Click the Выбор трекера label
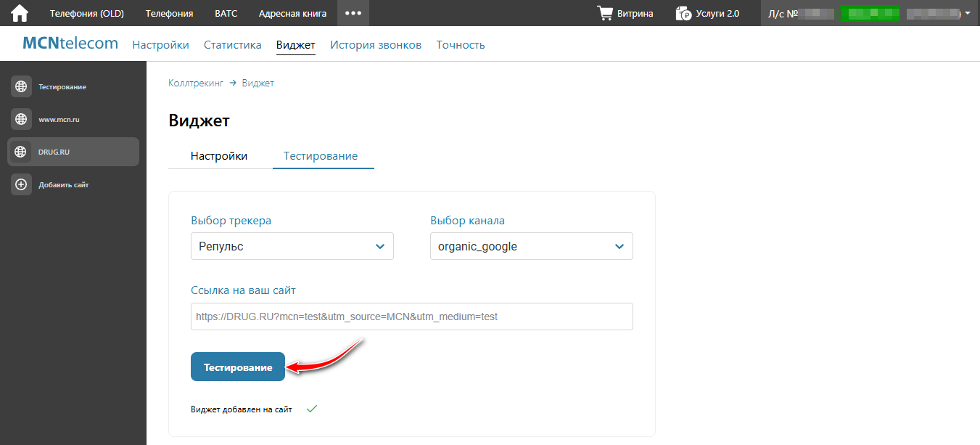 coord(231,221)
